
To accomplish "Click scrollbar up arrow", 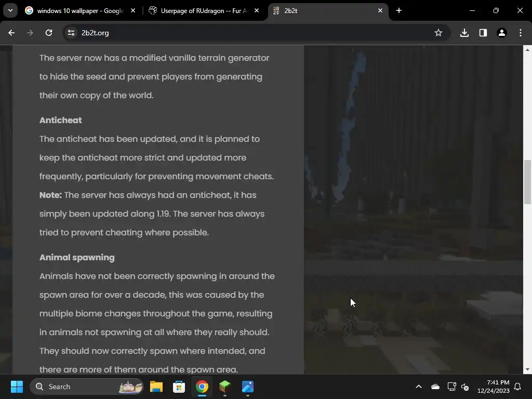I will pyautogui.click(x=527, y=50).
